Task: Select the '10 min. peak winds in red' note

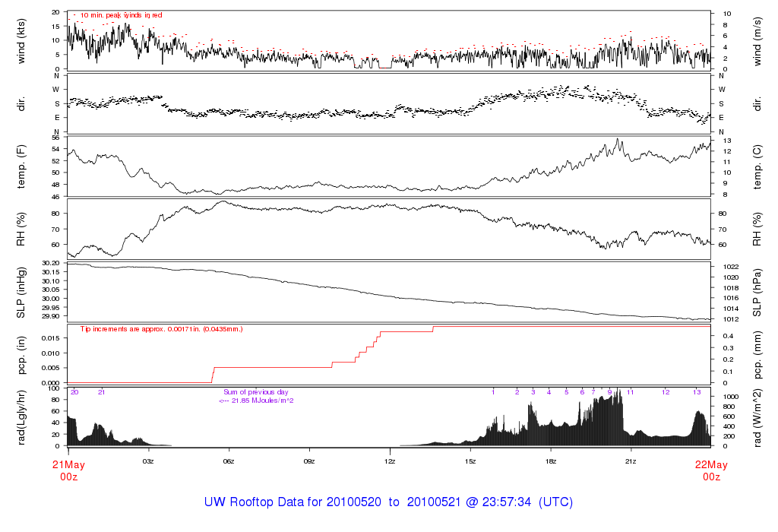Action: pyautogui.click(x=121, y=15)
